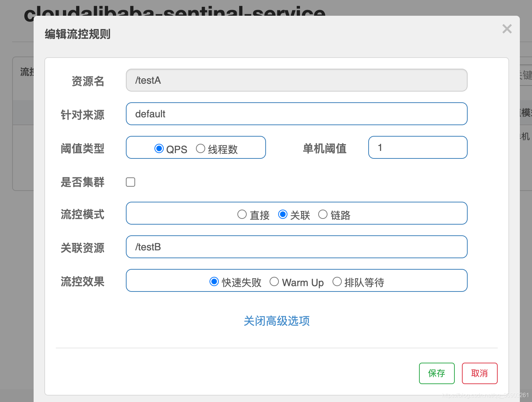Screen dimensions: 532x402
Task: Select 排队等待 flow control effect
Action: click(337, 281)
